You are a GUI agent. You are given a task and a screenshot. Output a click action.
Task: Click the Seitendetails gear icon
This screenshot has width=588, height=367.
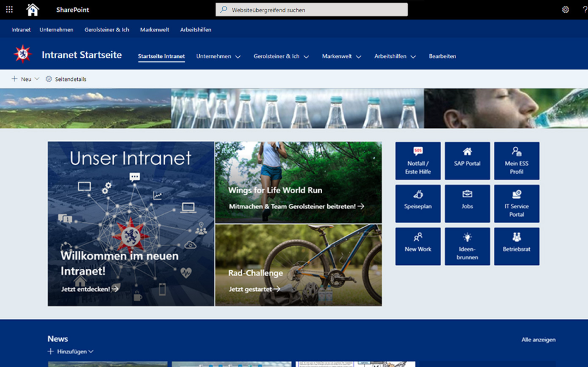[x=49, y=79]
